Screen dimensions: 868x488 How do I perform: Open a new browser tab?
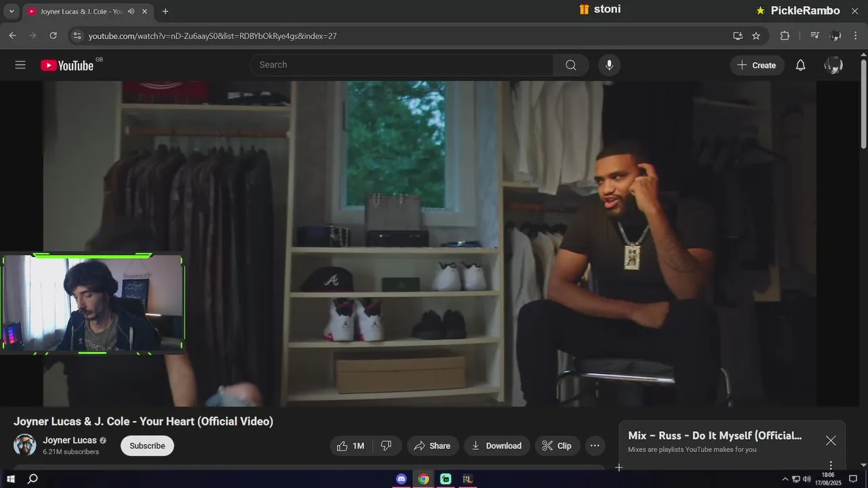[165, 12]
